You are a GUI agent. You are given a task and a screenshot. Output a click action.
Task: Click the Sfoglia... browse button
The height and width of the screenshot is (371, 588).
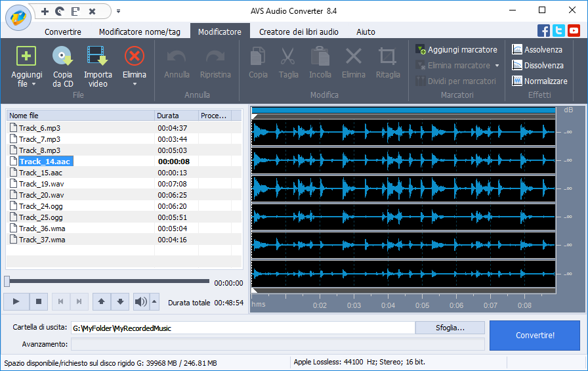450,328
